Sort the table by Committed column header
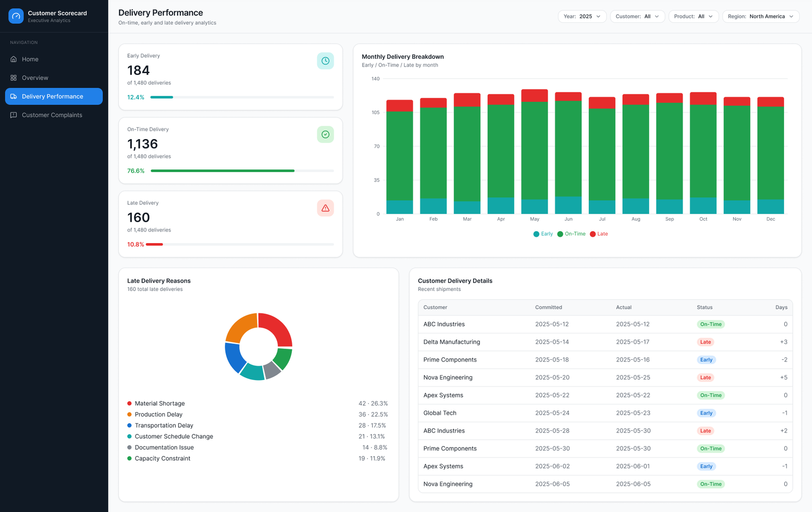The height and width of the screenshot is (512, 812). pyautogui.click(x=549, y=308)
